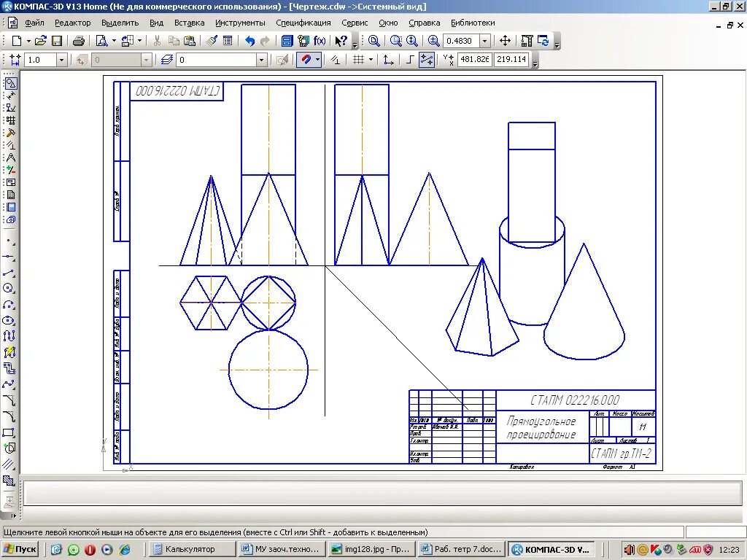Open the Editing panel with the hammer icon
This screenshot has height=560, width=747.
[10, 133]
